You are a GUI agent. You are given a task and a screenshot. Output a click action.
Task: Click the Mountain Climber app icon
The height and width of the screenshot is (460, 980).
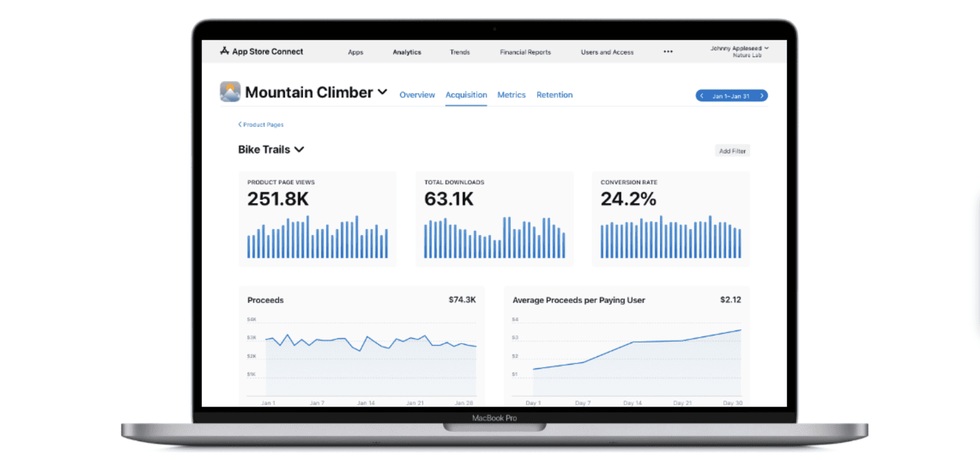[x=230, y=92]
